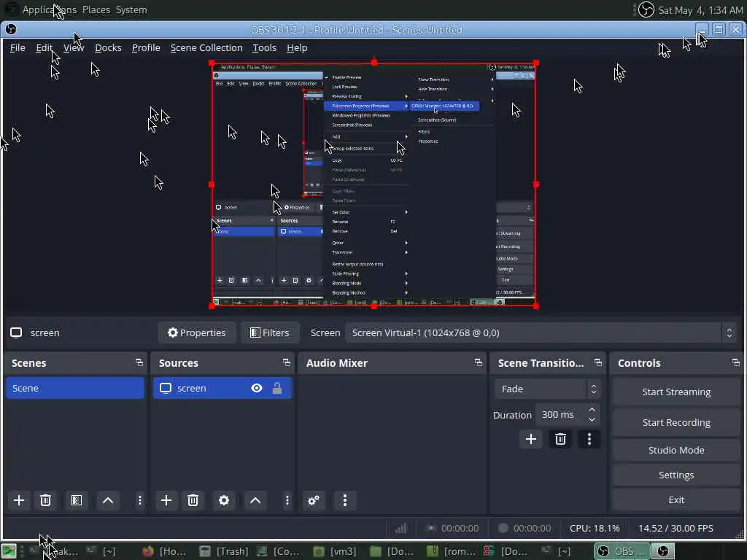Screen dimensions: 747x560
Task: Click the Exit button
Action: click(676, 499)
